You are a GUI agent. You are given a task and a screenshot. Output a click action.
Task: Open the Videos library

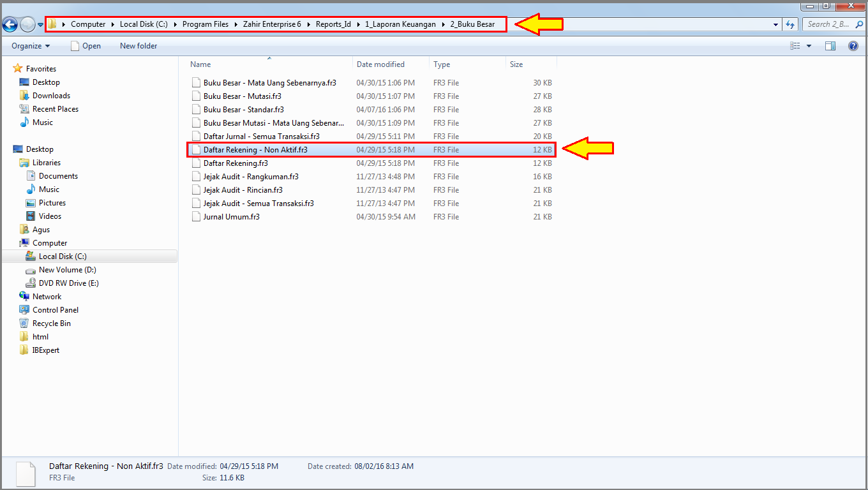click(x=50, y=216)
